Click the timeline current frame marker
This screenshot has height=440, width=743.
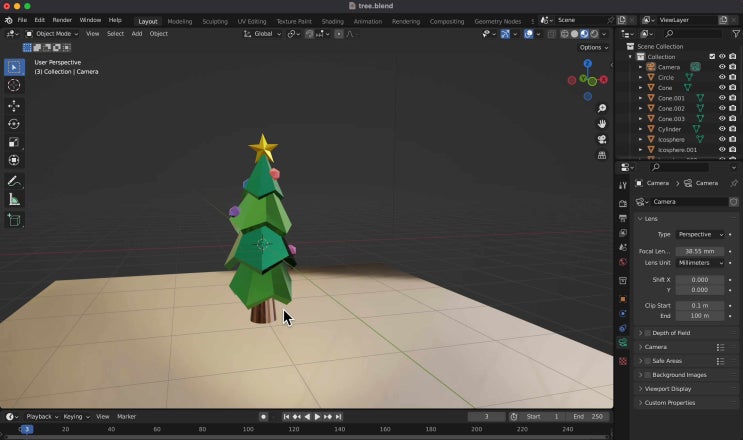(x=26, y=429)
